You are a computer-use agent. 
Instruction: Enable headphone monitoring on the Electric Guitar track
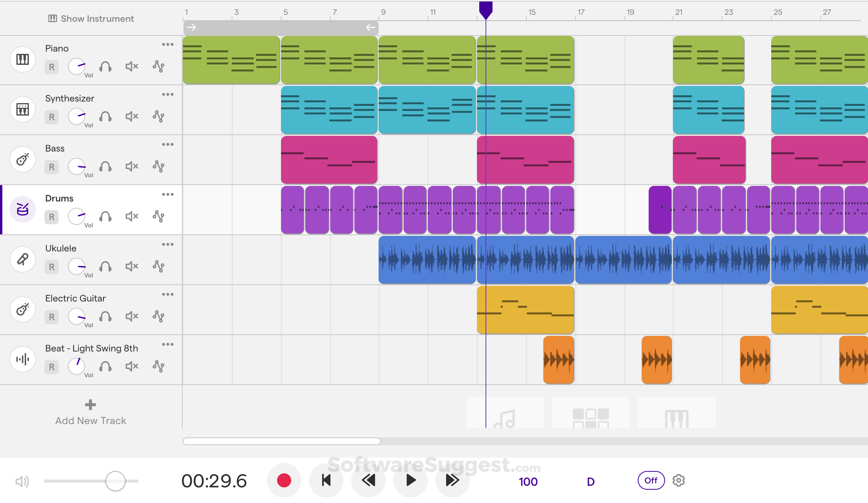click(106, 317)
